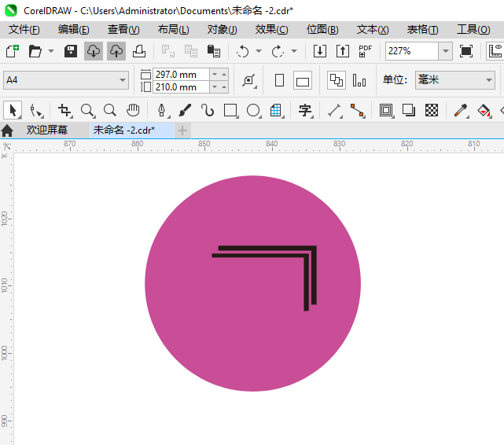Select the Rectangle tool
The height and width of the screenshot is (445, 504).
[231, 111]
